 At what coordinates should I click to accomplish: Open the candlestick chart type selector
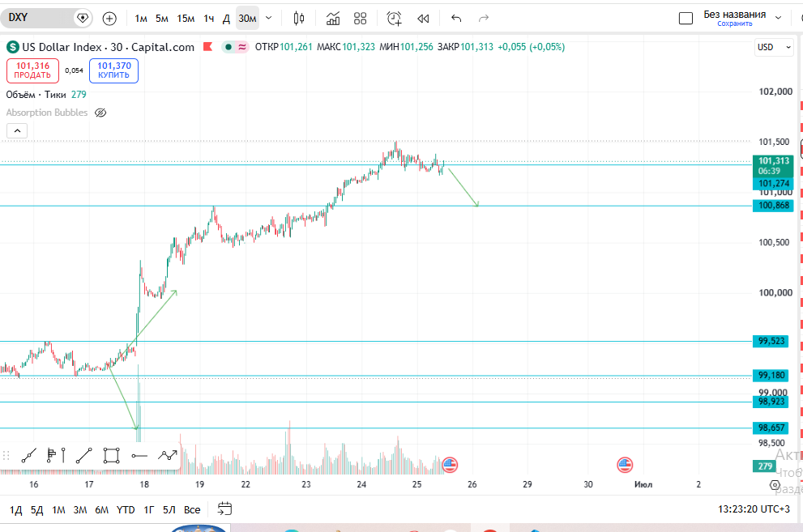pyautogui.click(x=299, y=19)
